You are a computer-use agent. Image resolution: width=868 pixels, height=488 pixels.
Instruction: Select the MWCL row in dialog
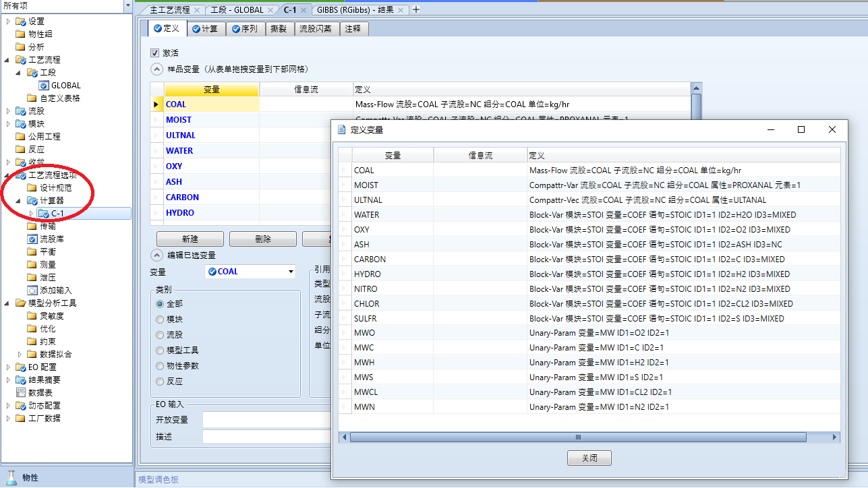(x=589, y=392)
